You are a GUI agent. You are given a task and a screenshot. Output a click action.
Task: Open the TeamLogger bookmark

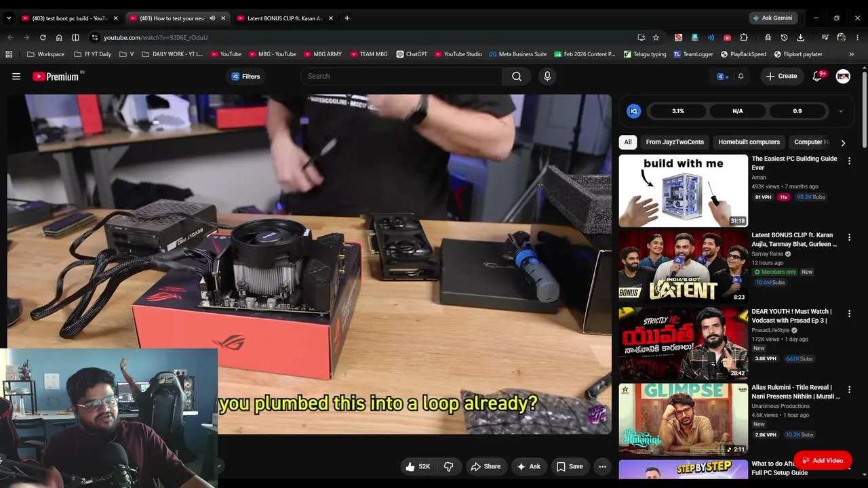tap(693, 54)
